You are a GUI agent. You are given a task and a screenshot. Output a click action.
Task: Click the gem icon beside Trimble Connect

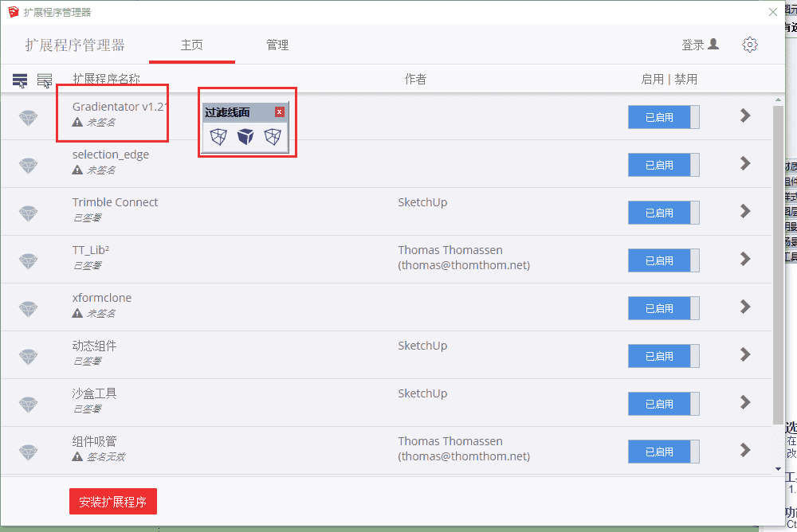coord(29,213)
